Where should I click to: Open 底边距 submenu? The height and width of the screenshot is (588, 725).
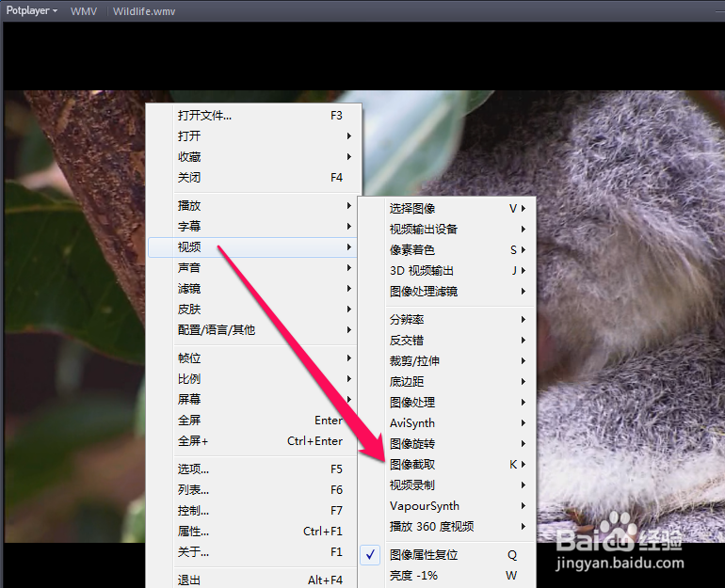[447, 382]
